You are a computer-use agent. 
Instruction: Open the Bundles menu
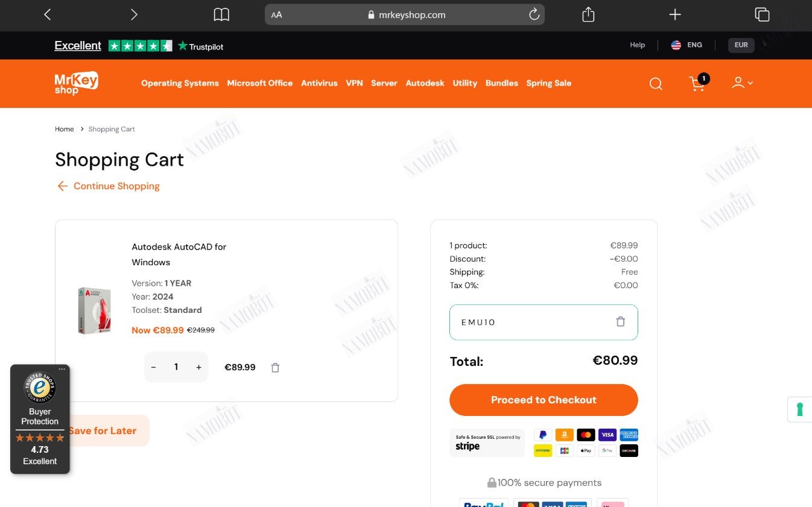(x=502, y=83)
